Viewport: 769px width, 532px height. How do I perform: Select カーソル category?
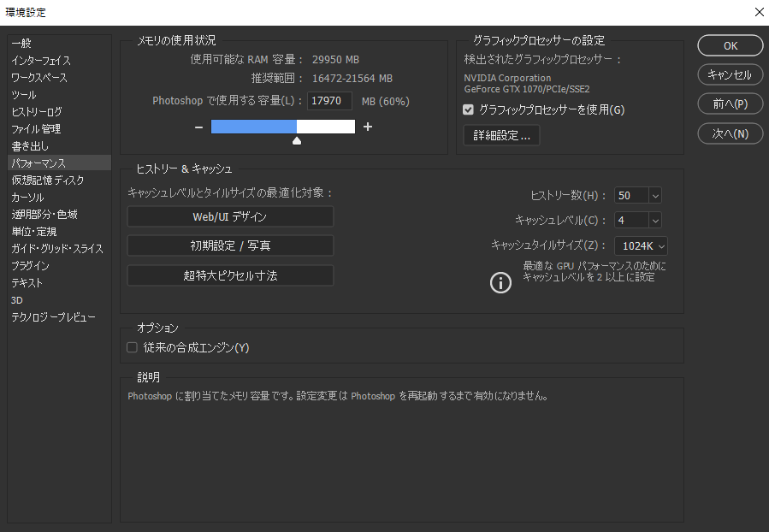coord(59,197)
